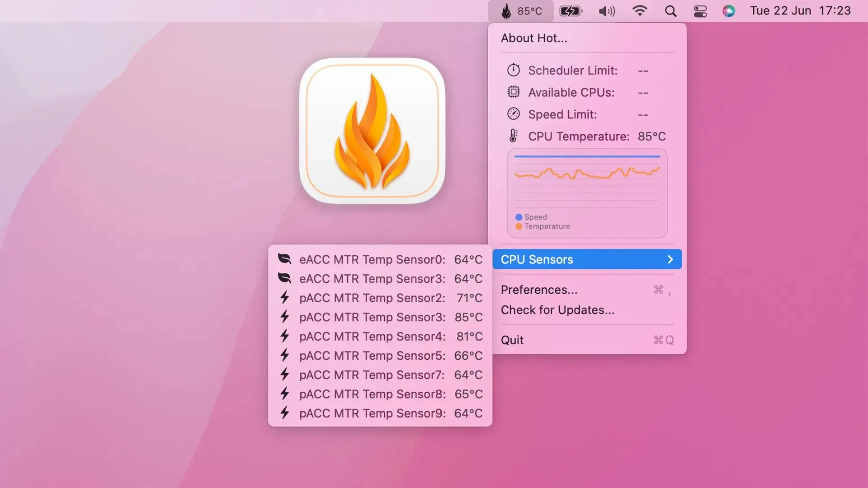
Task: Click the CPU Temperature thermometer icon
Action: click(514, 136)
